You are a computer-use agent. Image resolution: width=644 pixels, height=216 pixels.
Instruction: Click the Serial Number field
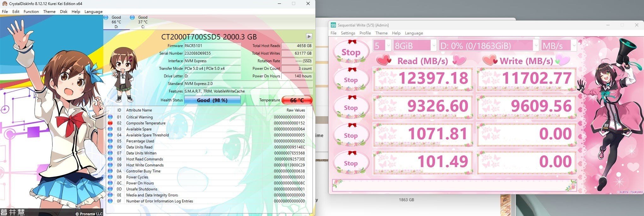[212, 53]
